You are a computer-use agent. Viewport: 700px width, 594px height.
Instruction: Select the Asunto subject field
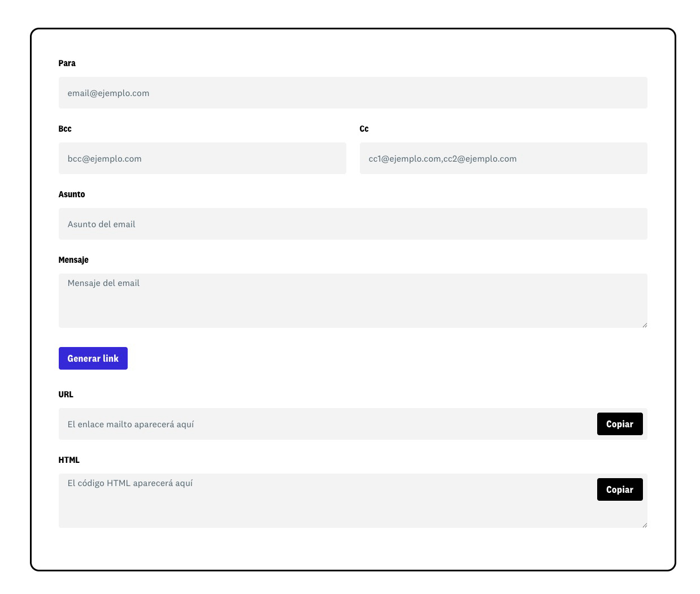[x=353, y=224]
